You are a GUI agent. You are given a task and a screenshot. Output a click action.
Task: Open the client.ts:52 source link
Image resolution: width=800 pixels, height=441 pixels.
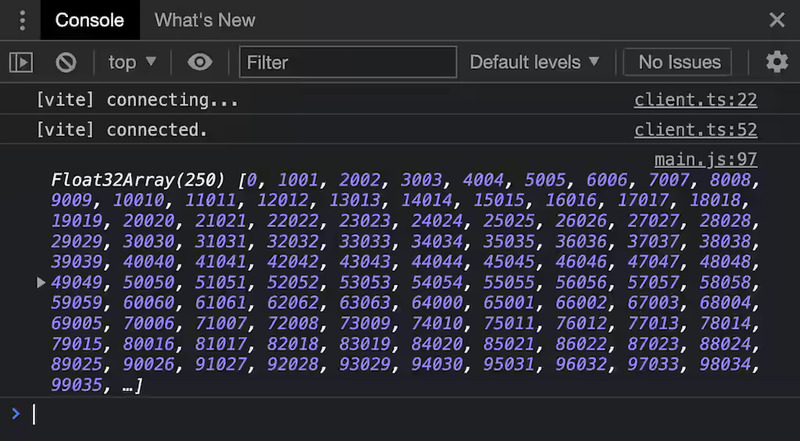tap(695, 130)
